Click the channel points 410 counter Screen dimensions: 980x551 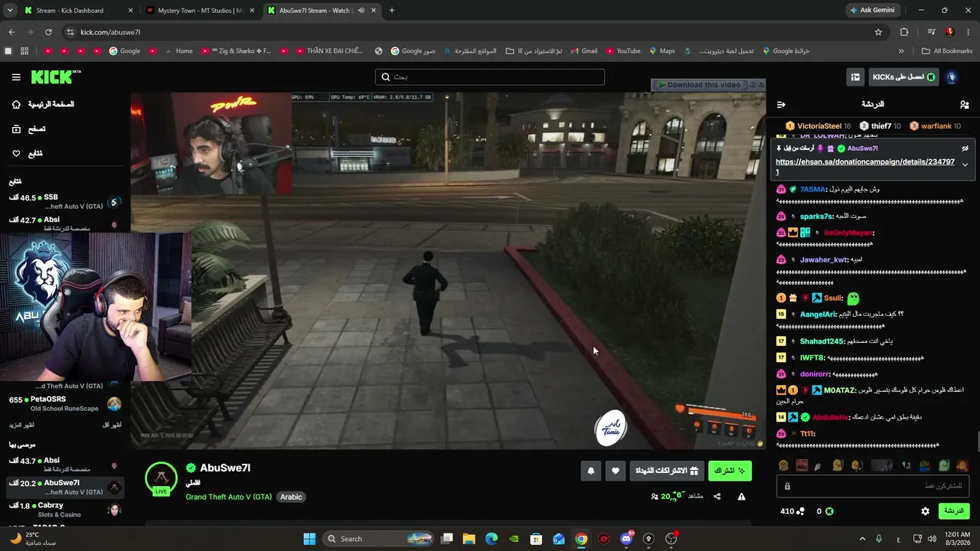pos(792,511)
